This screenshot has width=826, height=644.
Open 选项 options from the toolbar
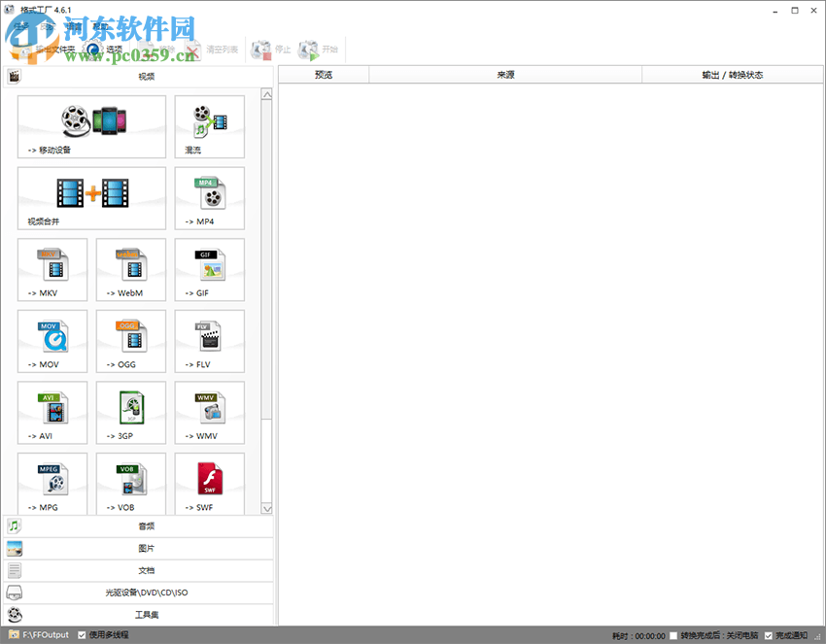click(104, 50)
